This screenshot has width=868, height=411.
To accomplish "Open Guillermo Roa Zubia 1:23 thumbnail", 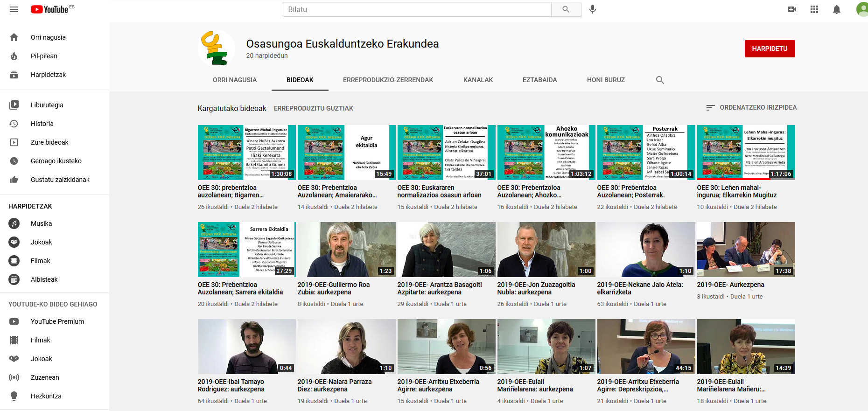I will [347, 250].
